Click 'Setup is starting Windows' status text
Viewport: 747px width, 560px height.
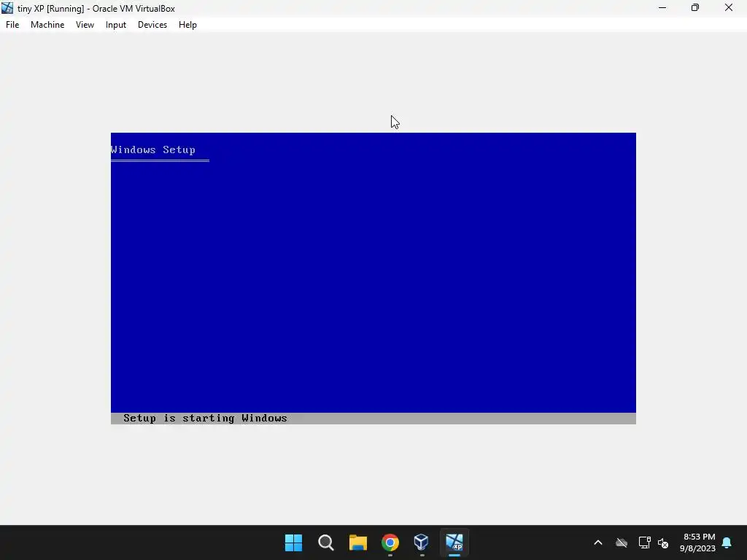click(205, 418)
